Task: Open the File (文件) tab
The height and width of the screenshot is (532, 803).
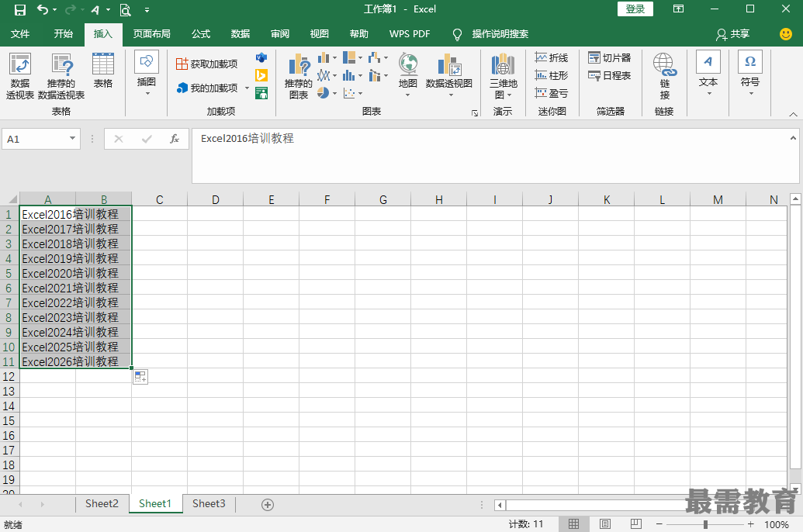Action: 20,34
